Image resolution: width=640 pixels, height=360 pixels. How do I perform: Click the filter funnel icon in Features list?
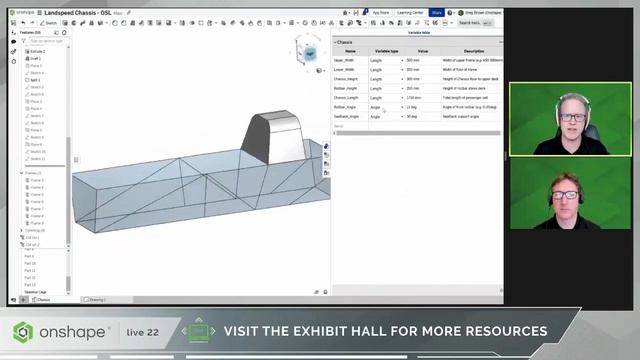[x=24, y=41]
